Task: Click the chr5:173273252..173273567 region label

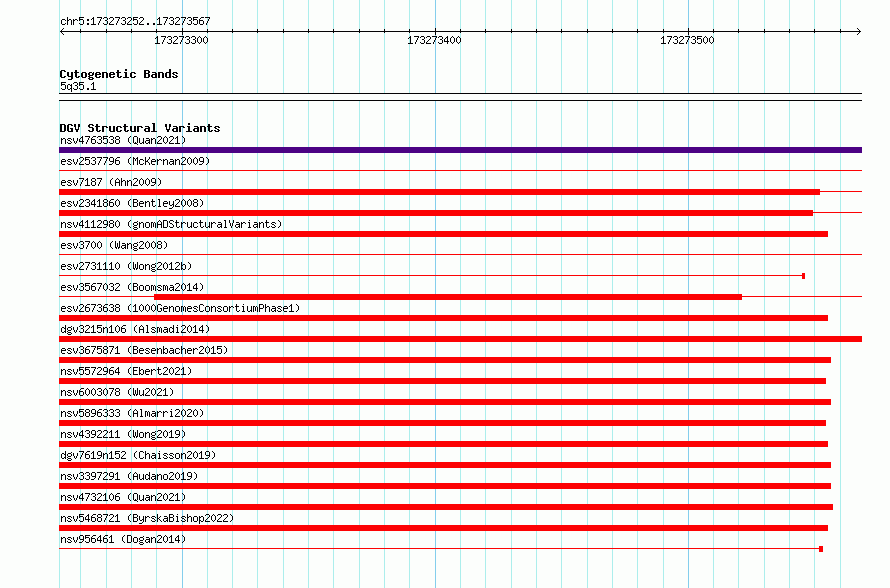Action: [x=135, y=21]
